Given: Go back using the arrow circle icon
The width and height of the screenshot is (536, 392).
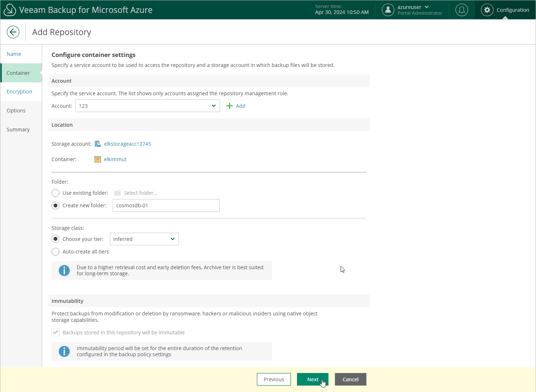Looking at the screenshot, I should [x=13, y=32].
